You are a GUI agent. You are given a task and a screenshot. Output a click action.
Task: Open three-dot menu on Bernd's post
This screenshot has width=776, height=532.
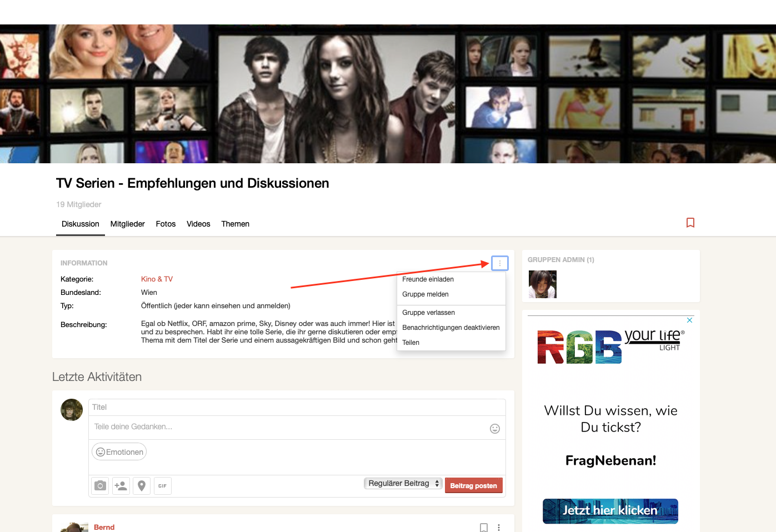[499, 527]
